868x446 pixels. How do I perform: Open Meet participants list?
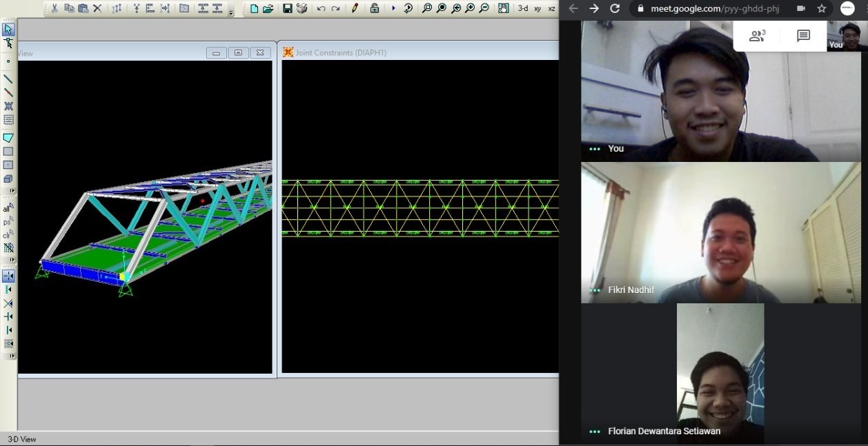[757, 36]
